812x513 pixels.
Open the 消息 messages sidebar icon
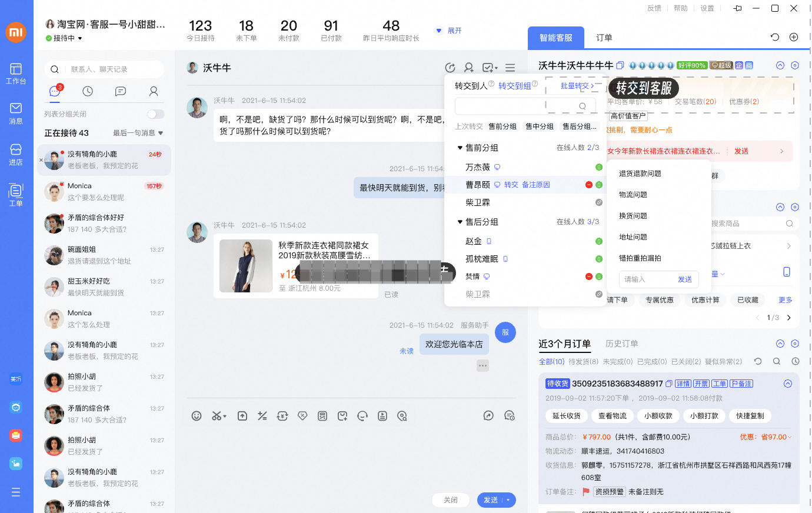pyautogui.click(x=16, y=114)
